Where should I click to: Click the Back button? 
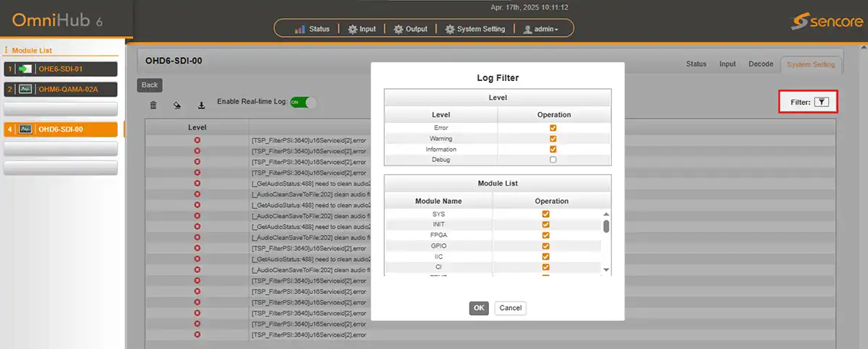click(149, 85)
